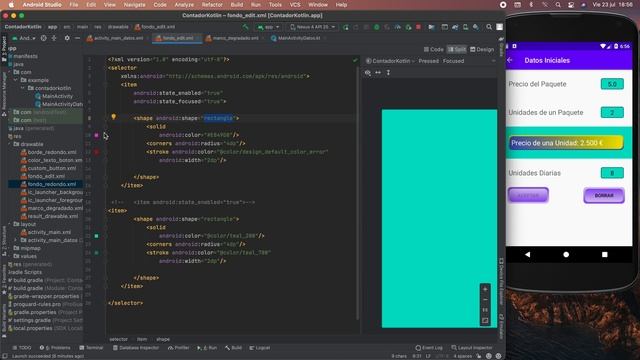Viewport: 640px width, 360px height.
Task: Click the zoom-to-fit icon in preview
Action: click(485, 321)
